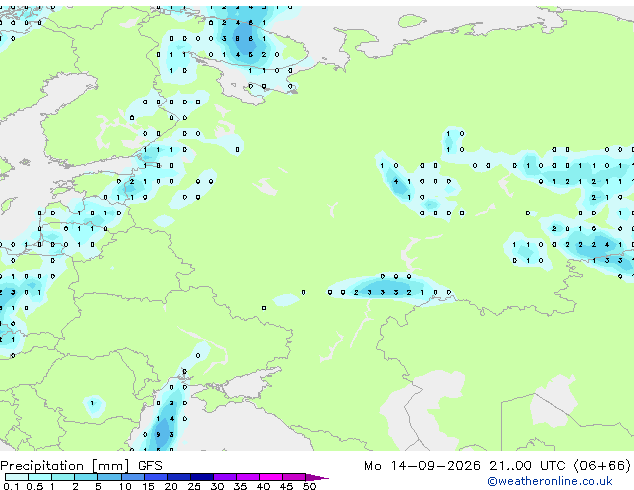This screenshot has width=634, height=490.
Task: Select the '(06+66)' forecast run label
Action: click(x=602, y=466)
